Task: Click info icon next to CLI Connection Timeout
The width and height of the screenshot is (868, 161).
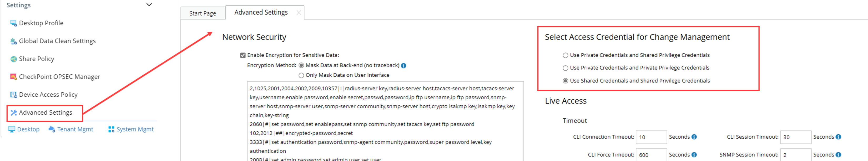Action: click(694, 137)
